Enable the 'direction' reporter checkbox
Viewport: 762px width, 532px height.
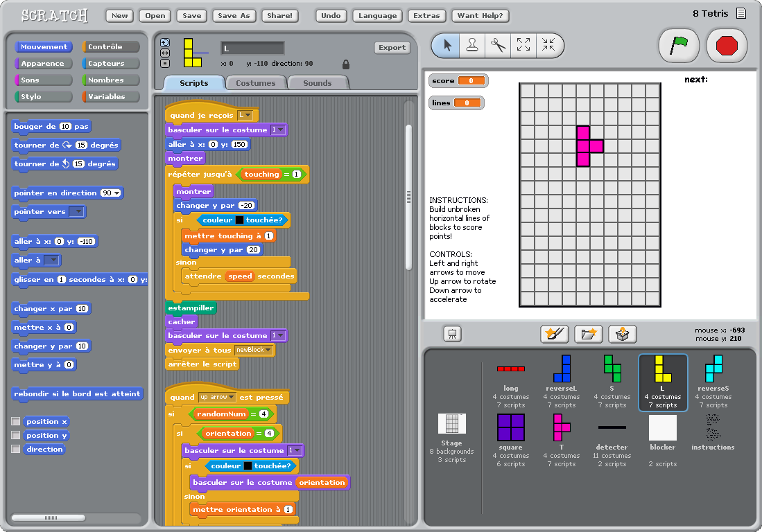point(16,449)
